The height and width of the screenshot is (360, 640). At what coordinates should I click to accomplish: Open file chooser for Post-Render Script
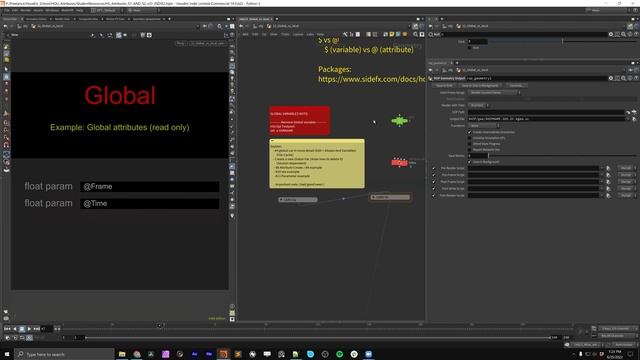pyautogui.click(x=608, y=196)
